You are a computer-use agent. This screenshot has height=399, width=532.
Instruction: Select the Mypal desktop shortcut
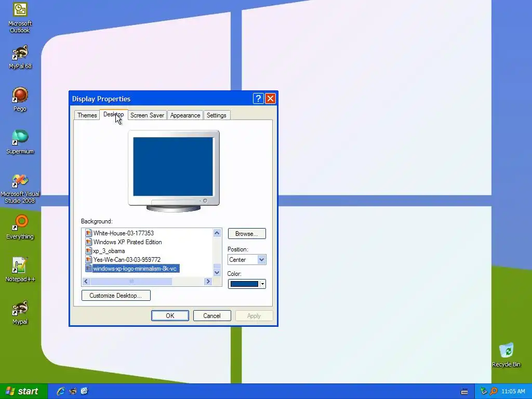20,312
